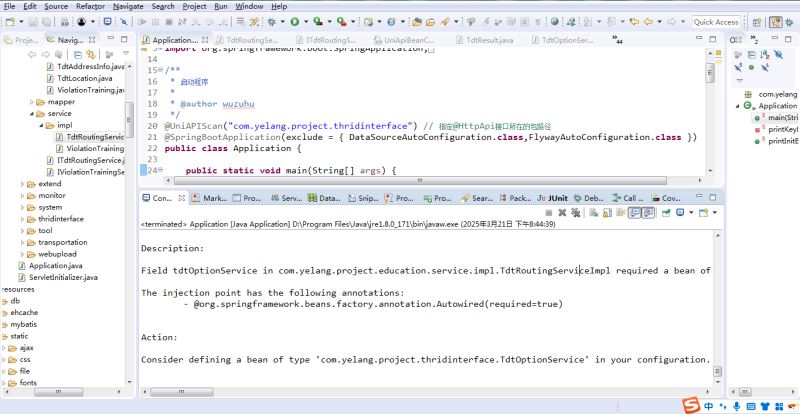This screenshot has height=414, width=800.
Task: Toggle Hide Static Members in Outline toolbar
Action: (738, 67)
